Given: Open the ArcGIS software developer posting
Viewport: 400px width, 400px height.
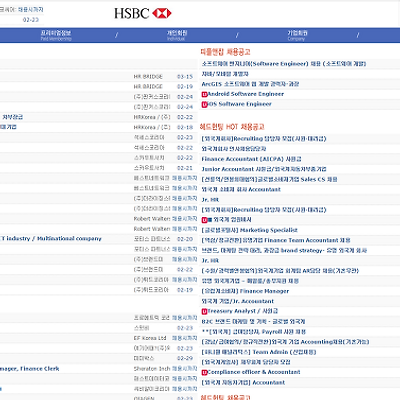Looking at the screenshot, I should tap(250, 84).
